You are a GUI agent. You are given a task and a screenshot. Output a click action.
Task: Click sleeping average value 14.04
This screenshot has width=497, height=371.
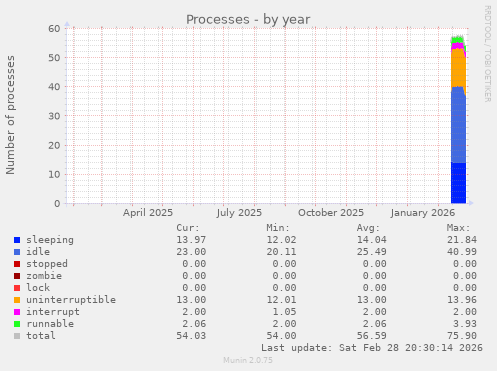(x=371, y=240)
